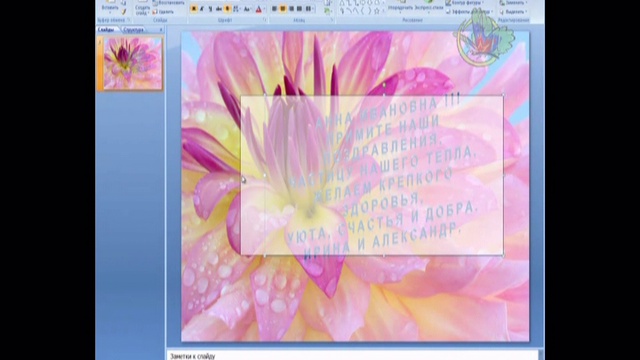Screen dimensions: 640x360
Task: Toggle italic formatting
Action: pyautogui.click(x=202, y=9)
